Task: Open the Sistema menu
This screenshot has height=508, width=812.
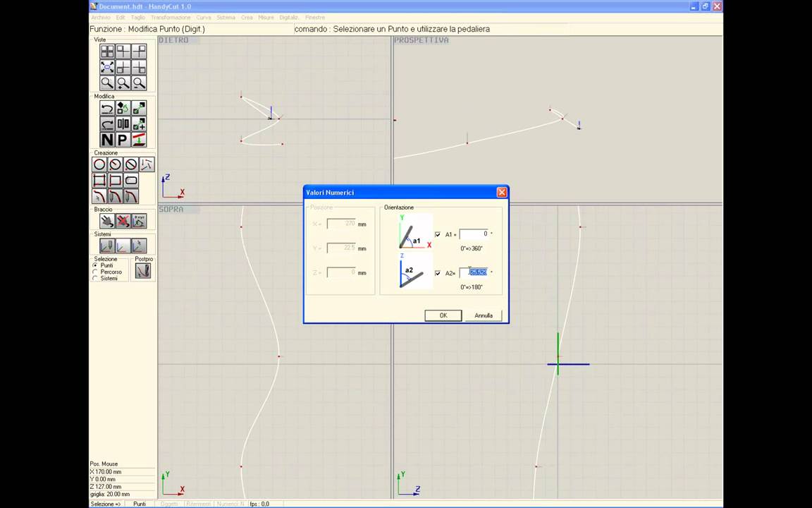Action: tap(226, 18)
